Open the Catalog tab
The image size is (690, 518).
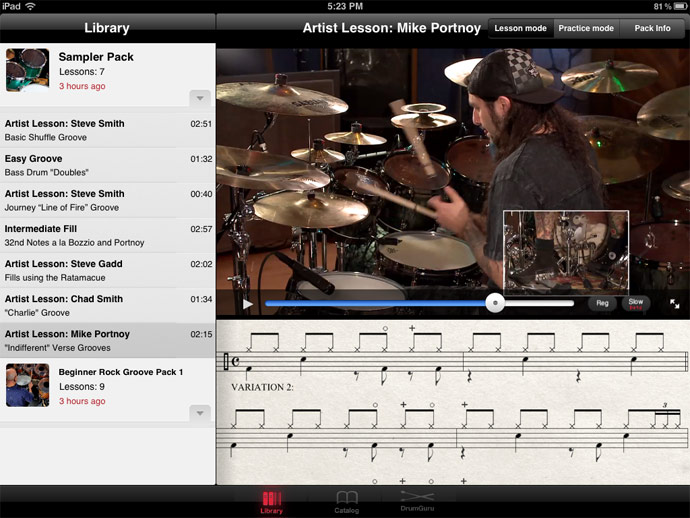347,502
